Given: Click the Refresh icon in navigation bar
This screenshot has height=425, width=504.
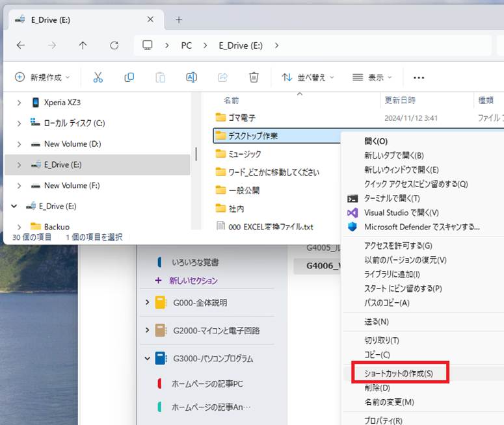Looking at the screenshot, I should 114,45.
